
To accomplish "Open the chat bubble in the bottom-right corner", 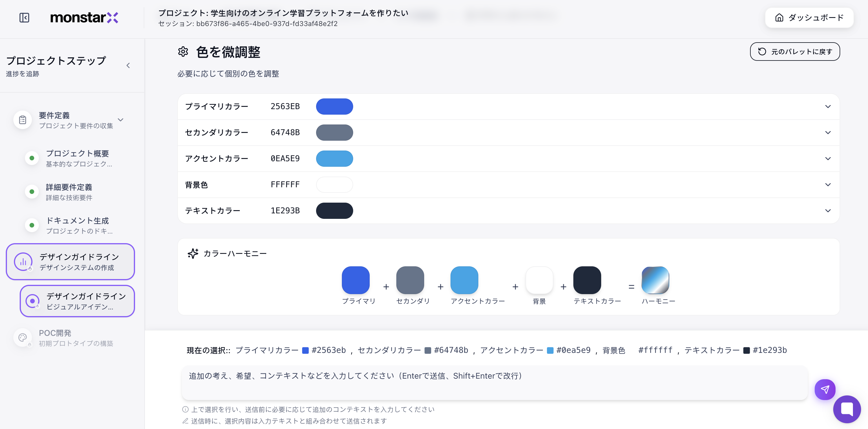I will point(847,409).
